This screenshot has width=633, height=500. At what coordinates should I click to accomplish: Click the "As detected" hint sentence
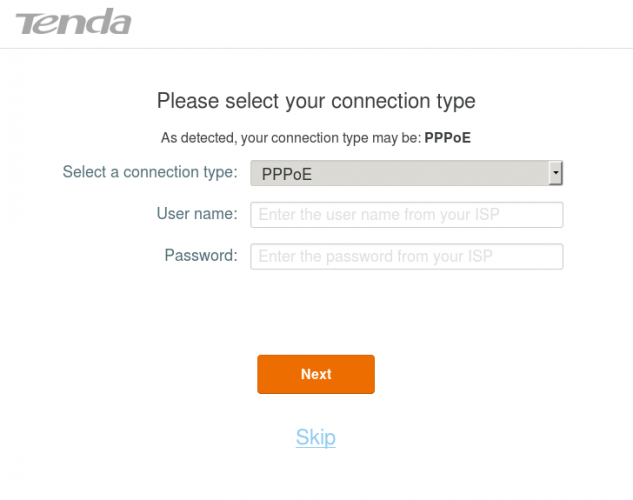click(291, 138)
